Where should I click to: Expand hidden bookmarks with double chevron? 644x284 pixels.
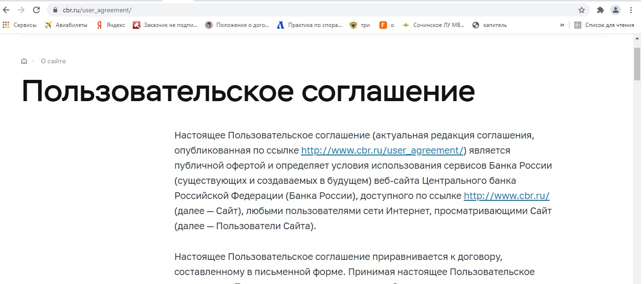[562, 25]
